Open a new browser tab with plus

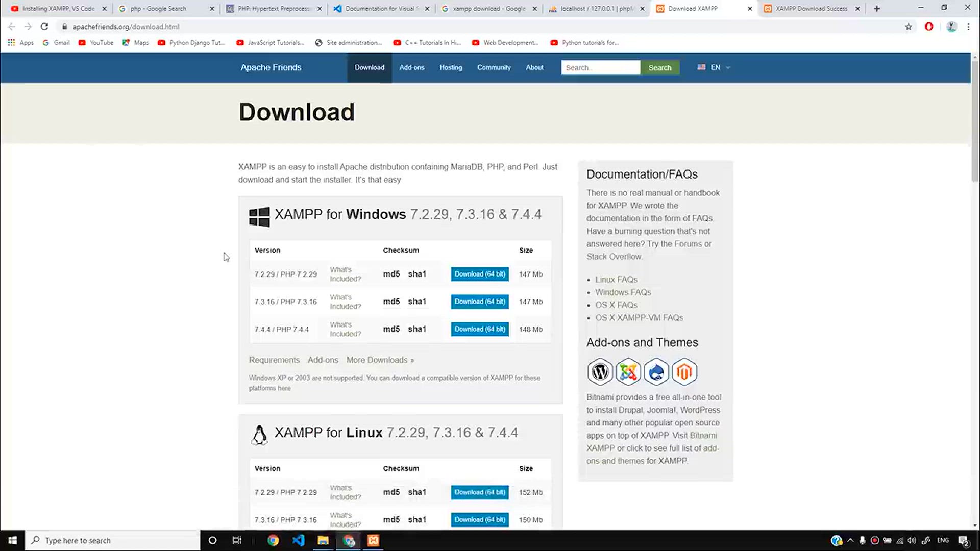(877, 9)
